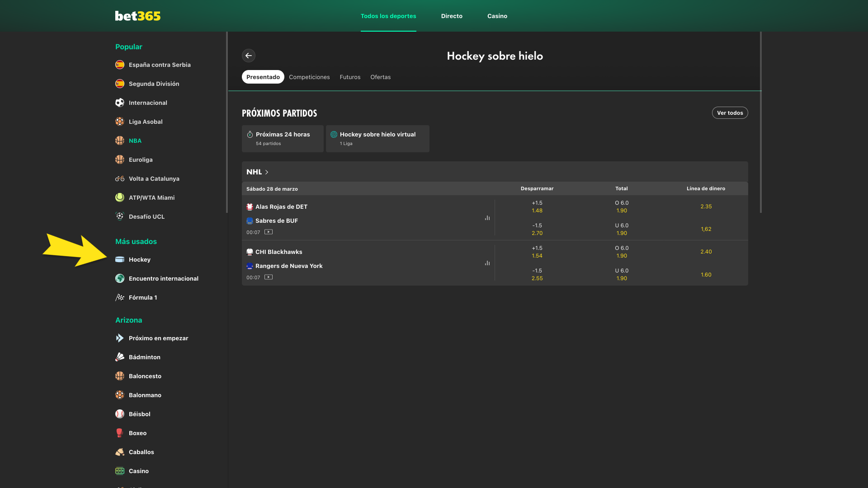Open stats icon for Blackhawks vs Rangers
868x488 pixels.
click(x=487, y=263)
